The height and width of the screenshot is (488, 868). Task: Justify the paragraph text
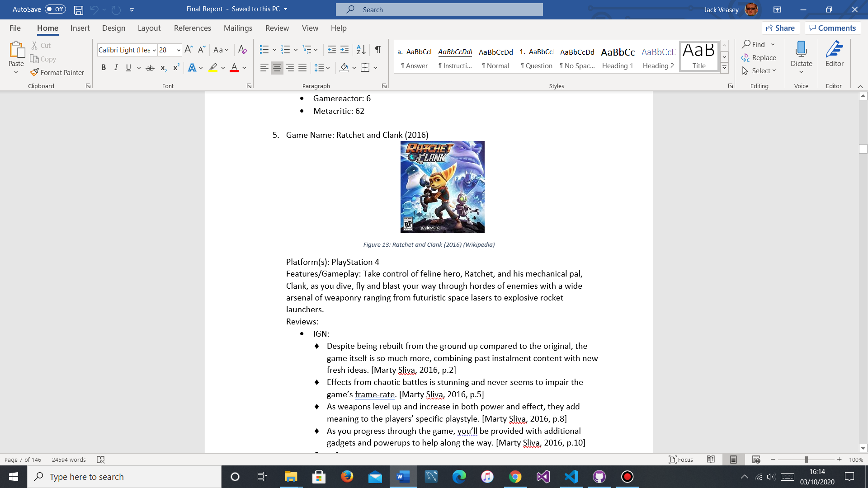[302, 68]
